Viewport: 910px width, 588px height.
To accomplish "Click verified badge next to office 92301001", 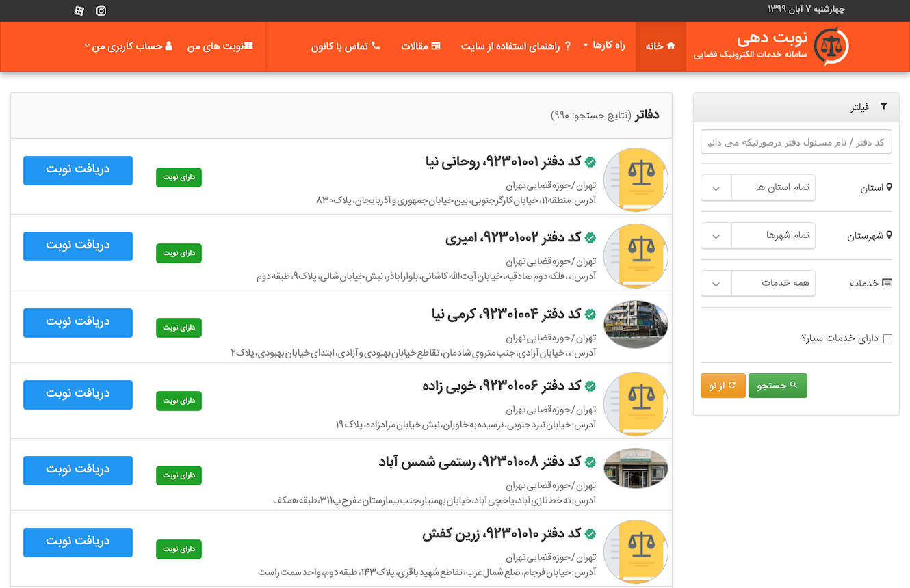I will click(x=590, y=163).
